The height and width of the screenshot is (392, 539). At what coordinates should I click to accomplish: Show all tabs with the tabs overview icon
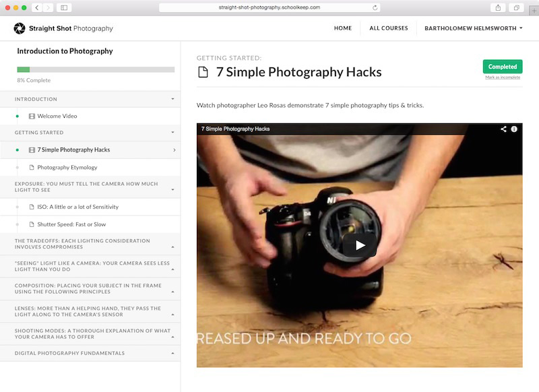click(516, 7)
